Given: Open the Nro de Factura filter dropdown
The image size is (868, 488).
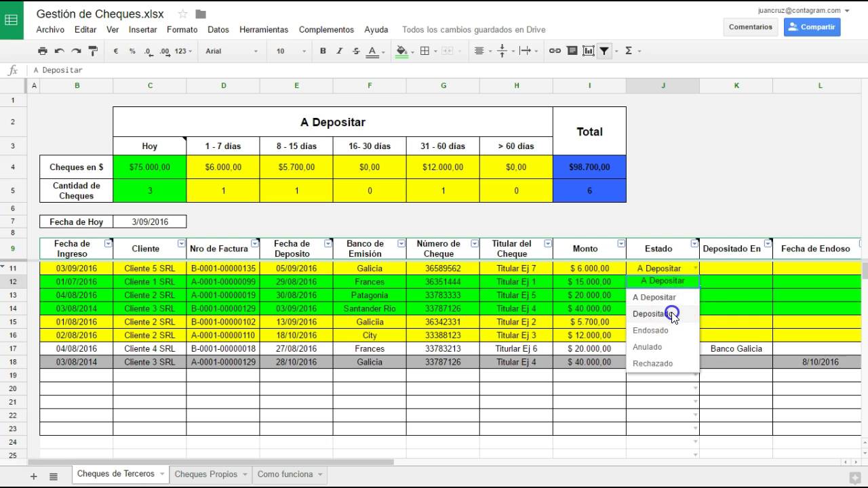Looking at the screenshot, I should click(254, 243).
